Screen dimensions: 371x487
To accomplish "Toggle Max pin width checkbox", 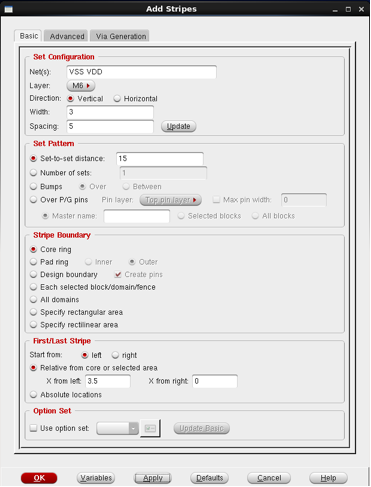I will 216,200.
